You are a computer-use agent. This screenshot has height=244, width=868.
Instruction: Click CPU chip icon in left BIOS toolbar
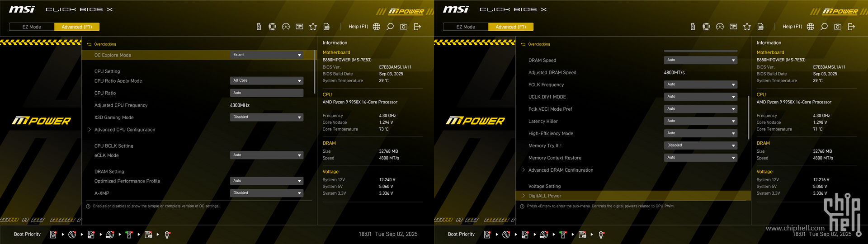click(272, 27)
